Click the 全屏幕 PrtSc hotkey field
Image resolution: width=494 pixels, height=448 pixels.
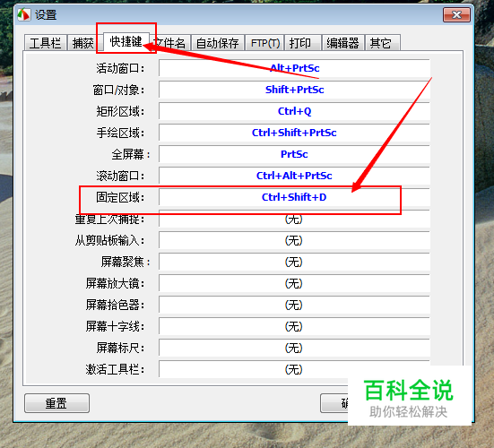pyautogui.click(x=295, y=154)
